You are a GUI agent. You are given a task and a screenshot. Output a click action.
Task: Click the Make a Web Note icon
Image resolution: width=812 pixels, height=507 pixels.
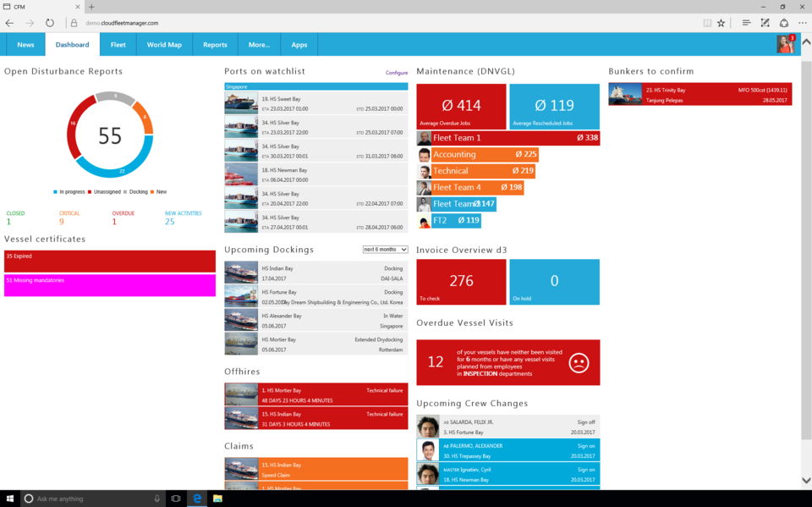pos(765,23)
